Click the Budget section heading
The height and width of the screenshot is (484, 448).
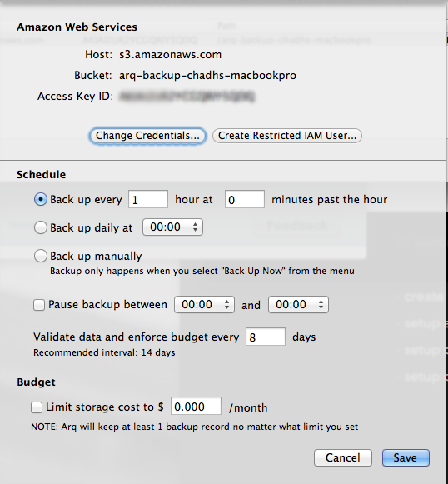click(36, 382)
